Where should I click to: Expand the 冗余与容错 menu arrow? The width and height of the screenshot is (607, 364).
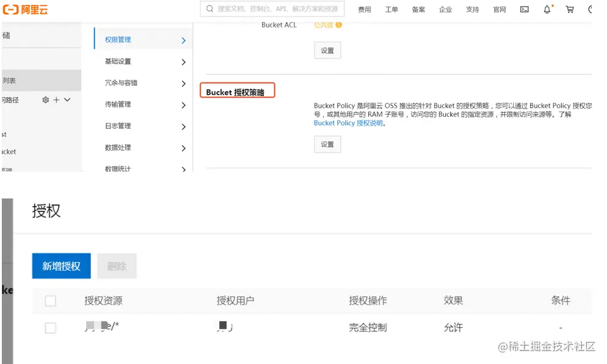coord(183,84)
